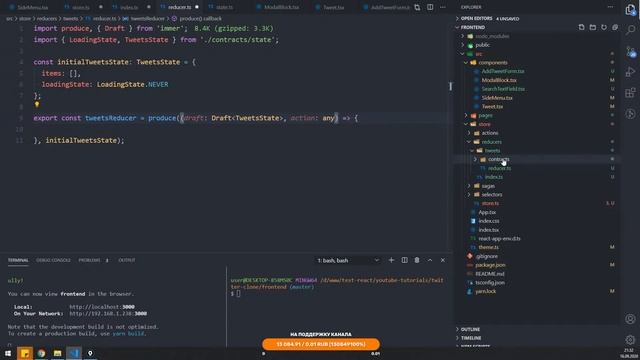640x360 pixels.
Task: Open tsconfig.json in the explorer
Action: point(489,282)
